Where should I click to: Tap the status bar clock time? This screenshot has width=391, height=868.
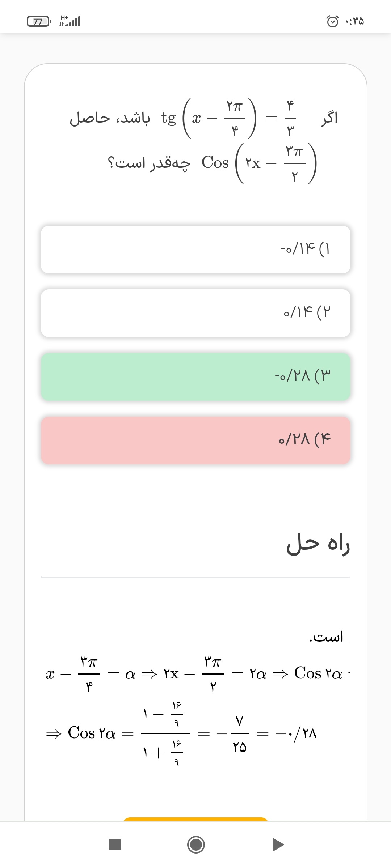point(355,22)
